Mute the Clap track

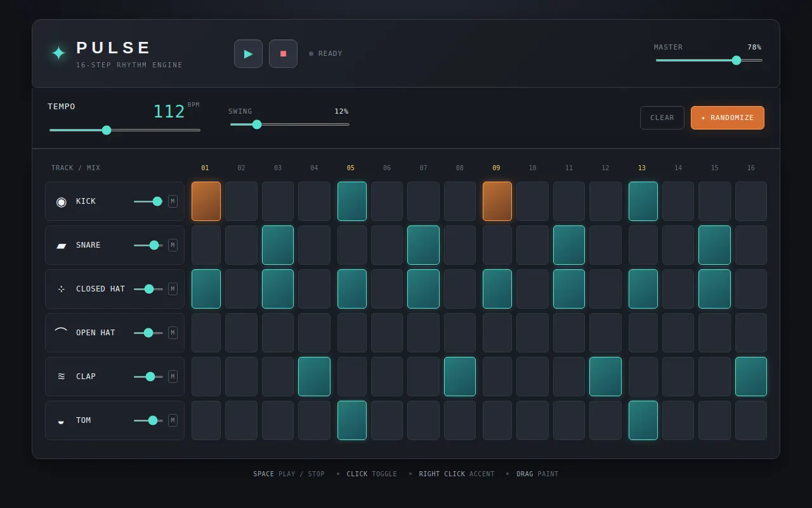pos(173,377)
